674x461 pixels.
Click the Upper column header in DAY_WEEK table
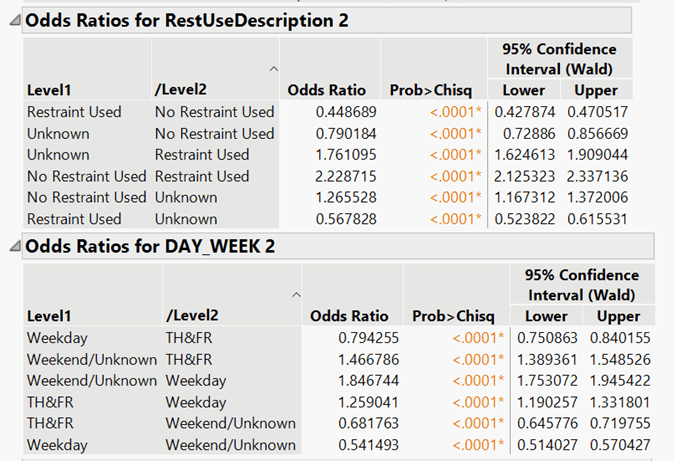click(x=618, y=316)
